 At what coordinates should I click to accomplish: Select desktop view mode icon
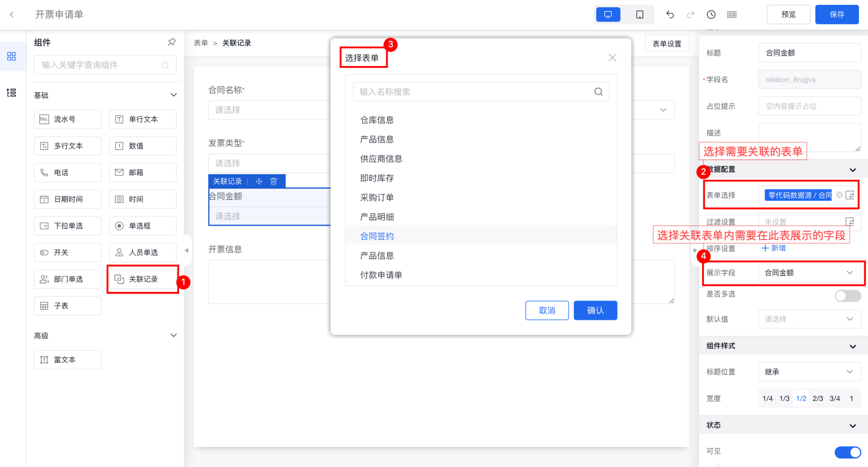[608, 14]
